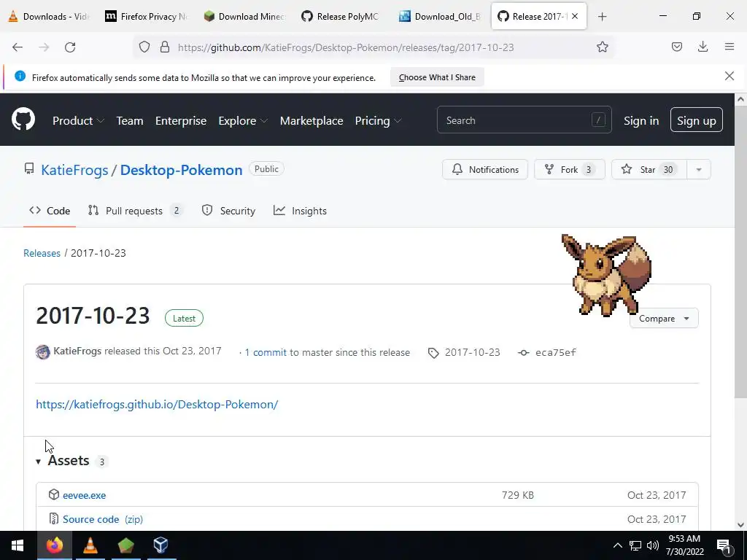
Task: Switch to the Firefox Privacy Notice browser tab
Action: click(147, 17)
